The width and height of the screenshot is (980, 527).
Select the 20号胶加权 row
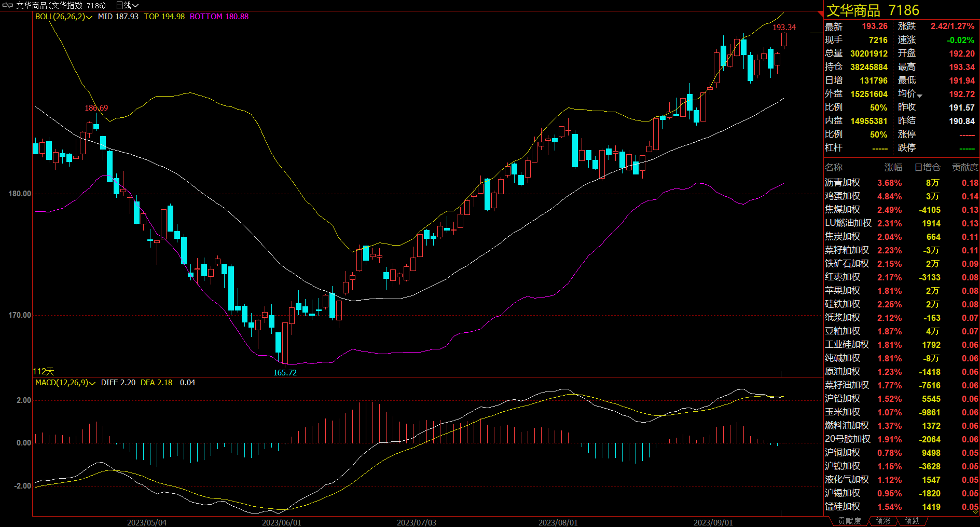[902, 439]
